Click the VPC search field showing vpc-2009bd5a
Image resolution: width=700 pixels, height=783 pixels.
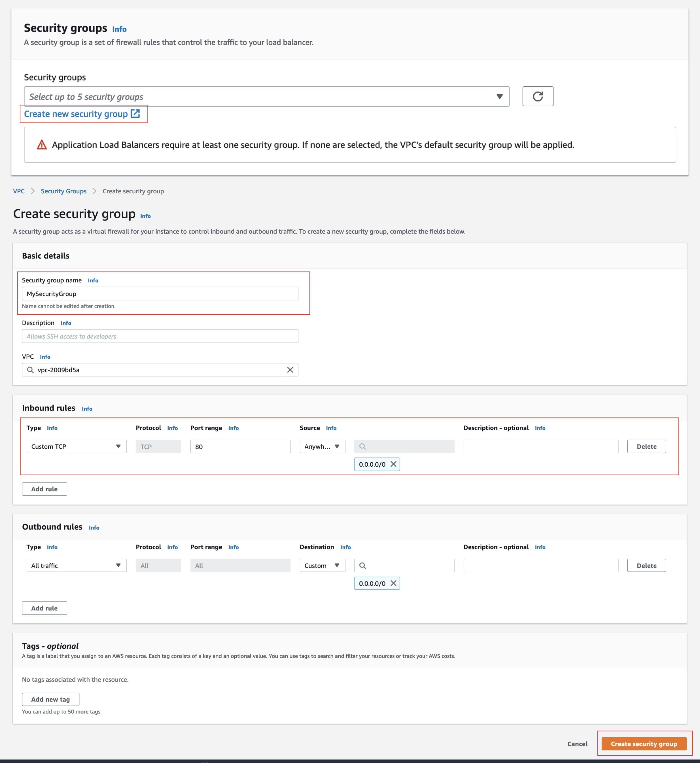coord(160,370)
